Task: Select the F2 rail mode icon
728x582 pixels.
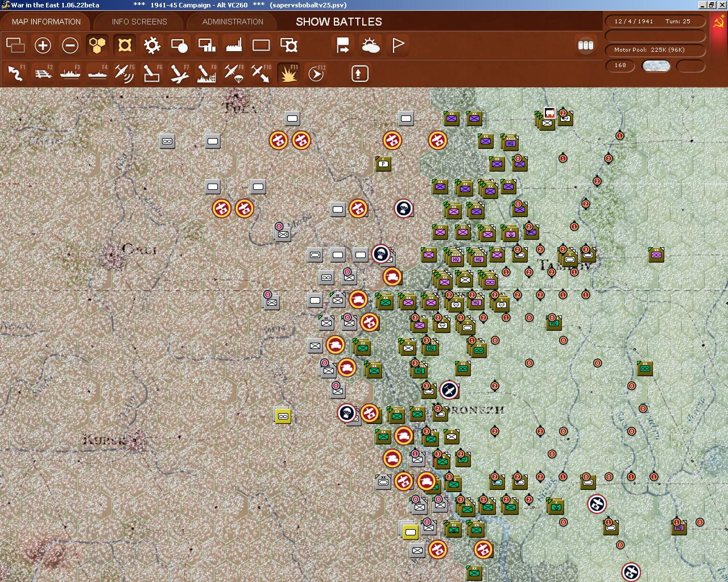Action: pyautogui.click(x=43, y=73)
